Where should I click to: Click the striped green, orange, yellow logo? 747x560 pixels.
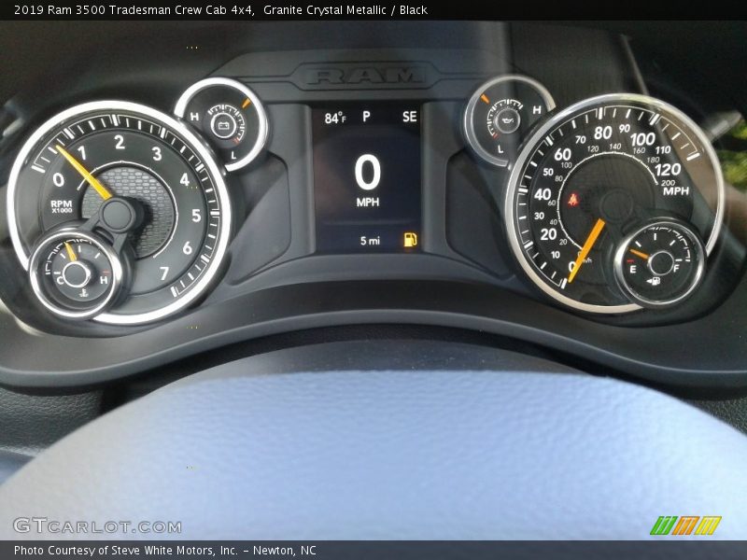[x=685, y=525]
